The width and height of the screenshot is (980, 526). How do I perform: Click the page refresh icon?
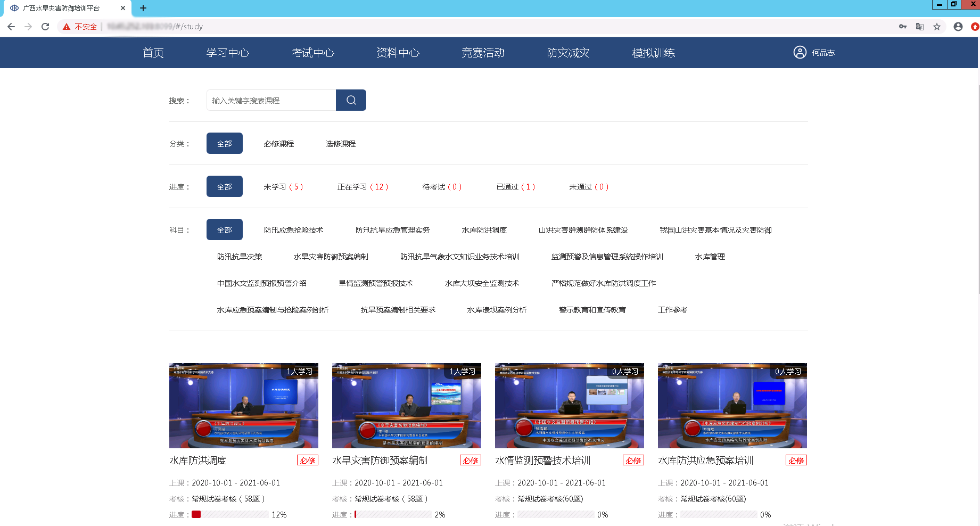(x=45, y=26)
